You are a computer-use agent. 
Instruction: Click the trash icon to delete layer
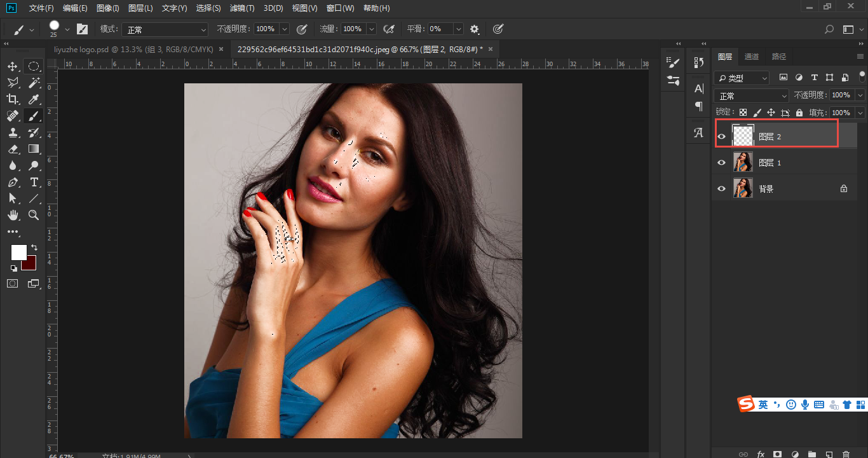pyautogui.click(x=846, y=454)
